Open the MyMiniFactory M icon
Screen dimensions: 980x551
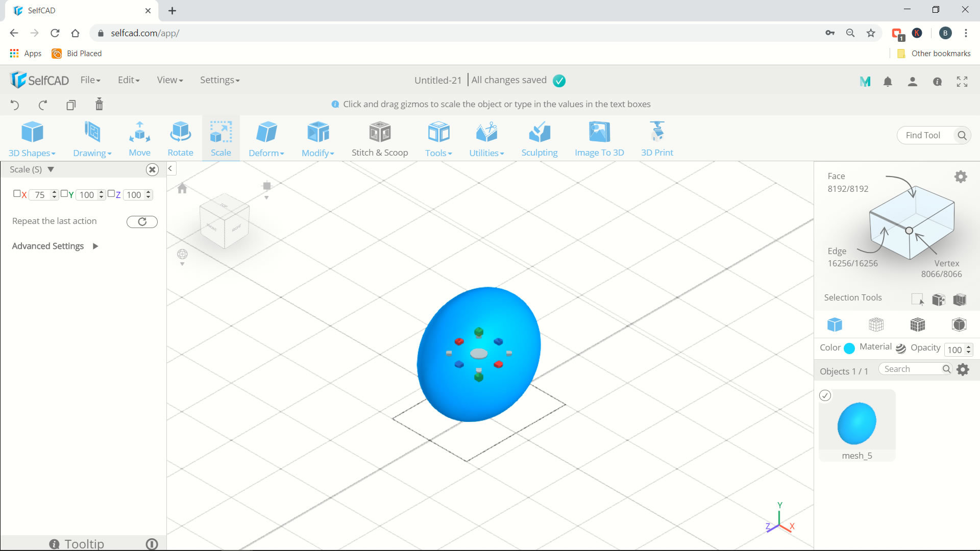(865, 82)
